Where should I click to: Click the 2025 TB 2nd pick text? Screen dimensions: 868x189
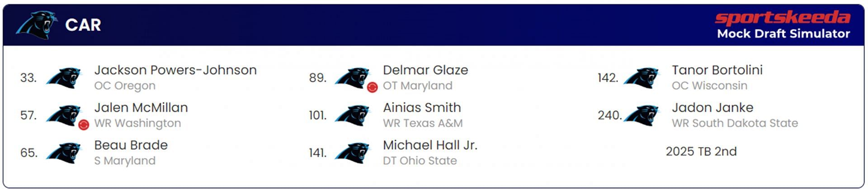pos(701,151)
